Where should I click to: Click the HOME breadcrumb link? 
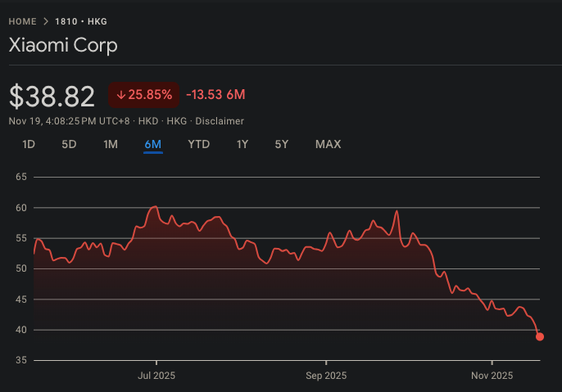[x=22, y=21]
